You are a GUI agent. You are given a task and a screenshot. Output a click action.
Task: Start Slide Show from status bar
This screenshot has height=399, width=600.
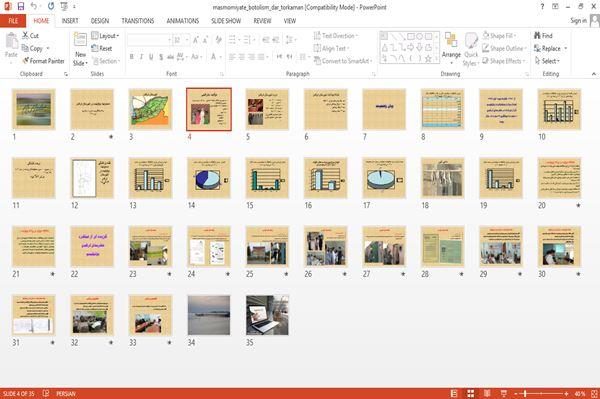(504, 393)
